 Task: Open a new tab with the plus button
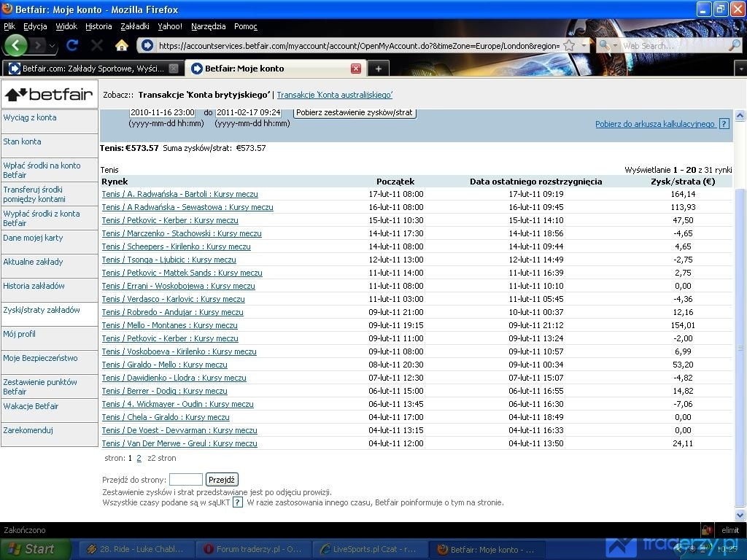[379, 69]
